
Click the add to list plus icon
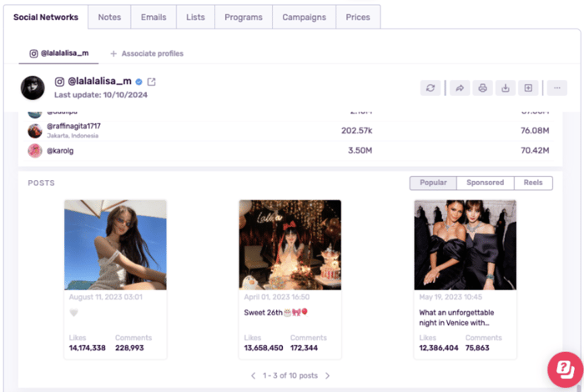[528, 88]
